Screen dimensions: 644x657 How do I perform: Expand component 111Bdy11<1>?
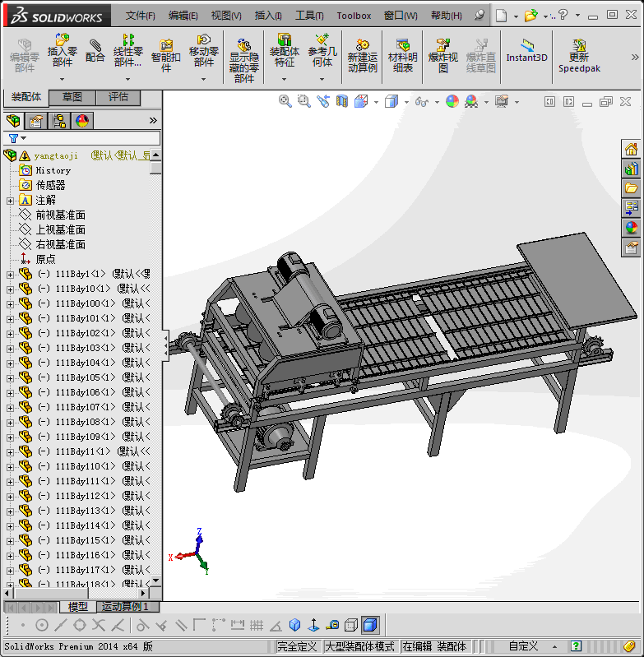click(10, 452)
